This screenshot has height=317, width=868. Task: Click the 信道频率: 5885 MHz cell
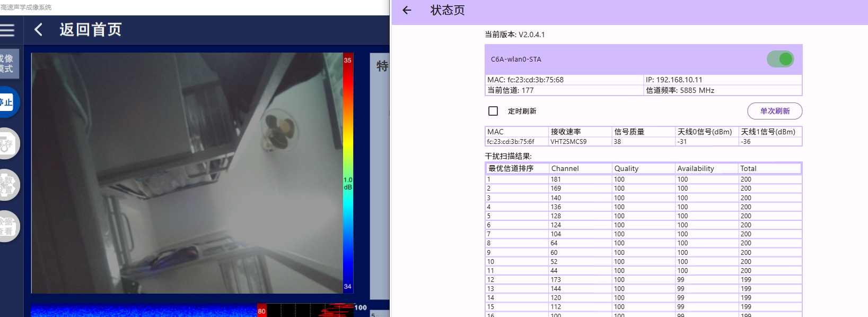(x=723, y=90)
